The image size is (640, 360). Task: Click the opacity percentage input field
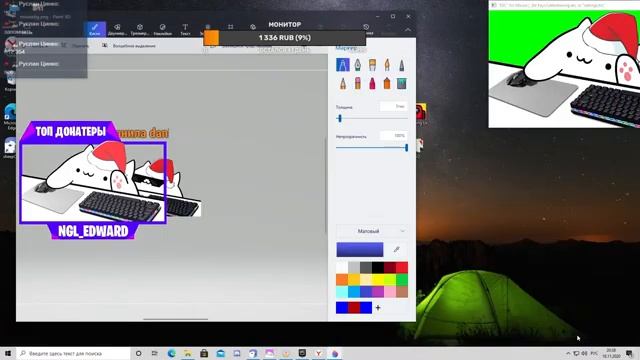coord(393,136)
